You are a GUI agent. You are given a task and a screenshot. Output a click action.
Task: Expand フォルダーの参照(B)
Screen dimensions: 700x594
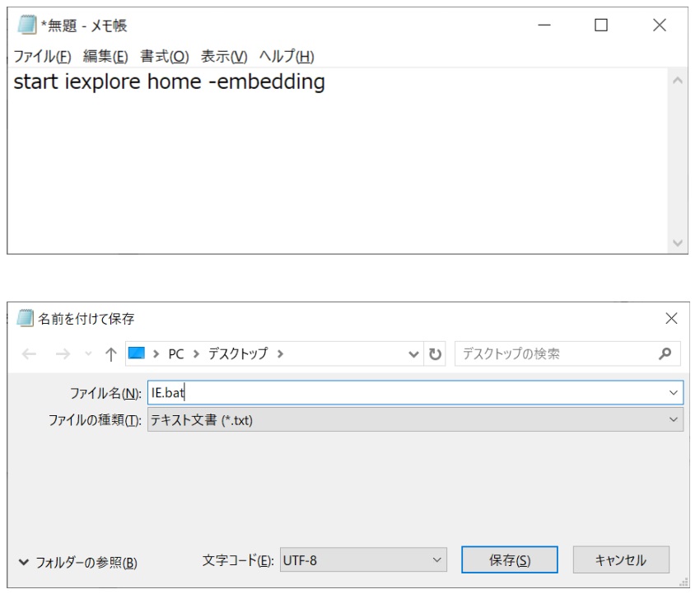(78, 563)
